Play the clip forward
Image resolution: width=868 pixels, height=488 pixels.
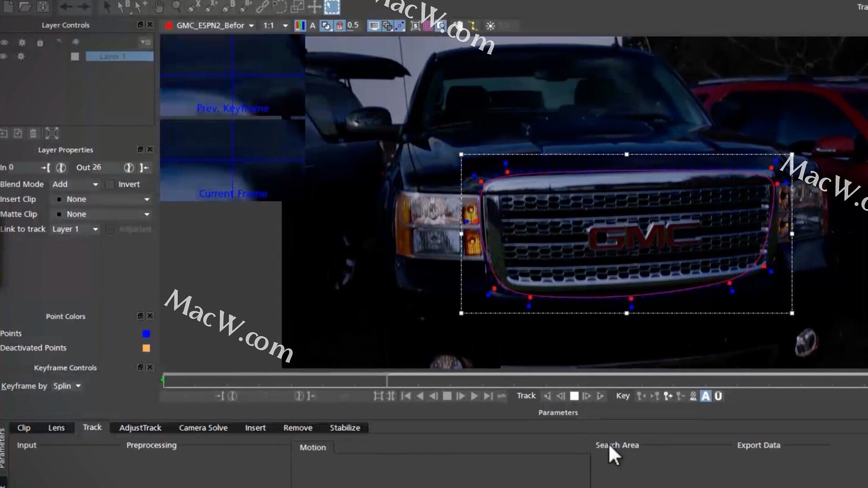474,396
